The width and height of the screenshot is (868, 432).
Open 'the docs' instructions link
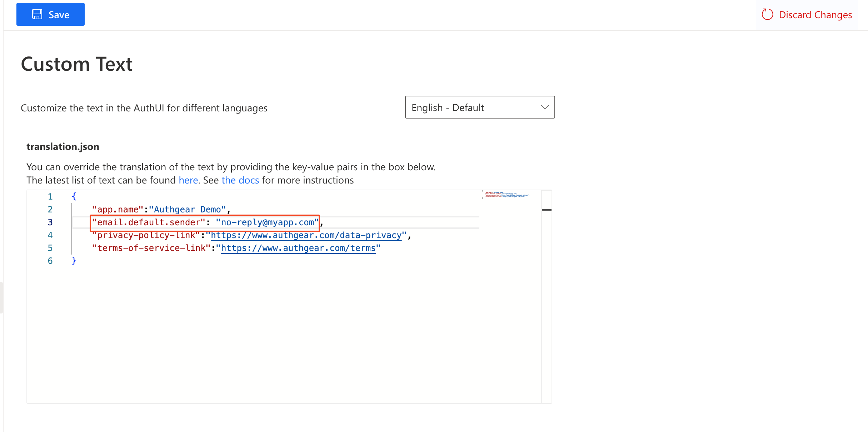click(x=240, y=180)
